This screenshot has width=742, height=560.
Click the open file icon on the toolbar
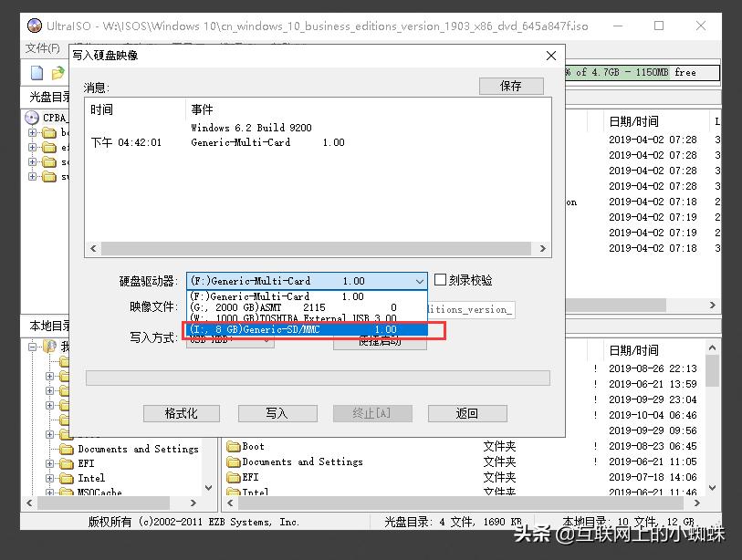[57, 72]
